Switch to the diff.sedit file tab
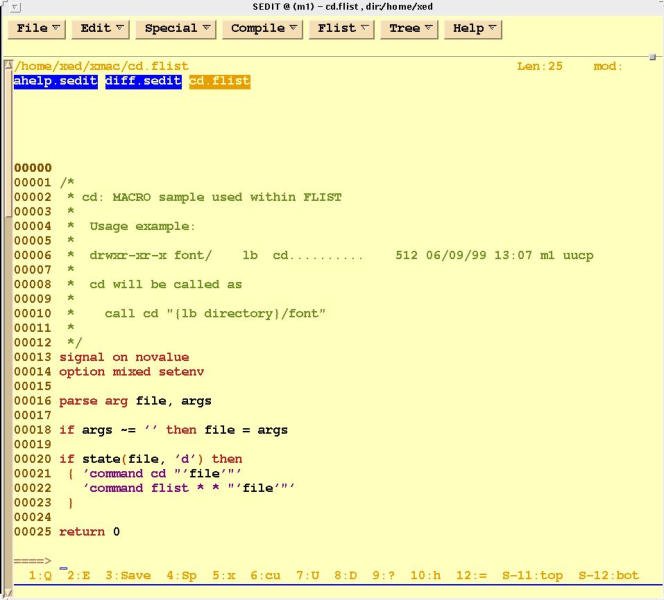Screen dimensions: 664x600 (x=143, y=81)
